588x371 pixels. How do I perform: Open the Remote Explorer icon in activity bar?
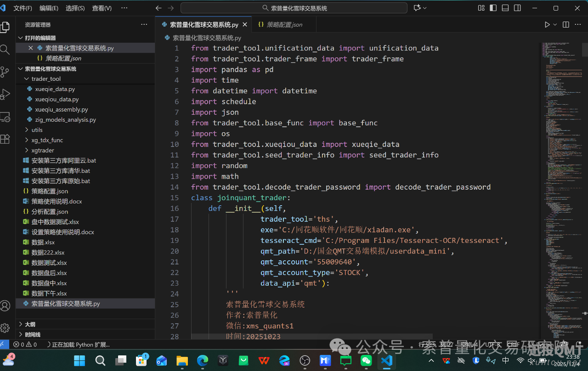(x=5, y=117)
